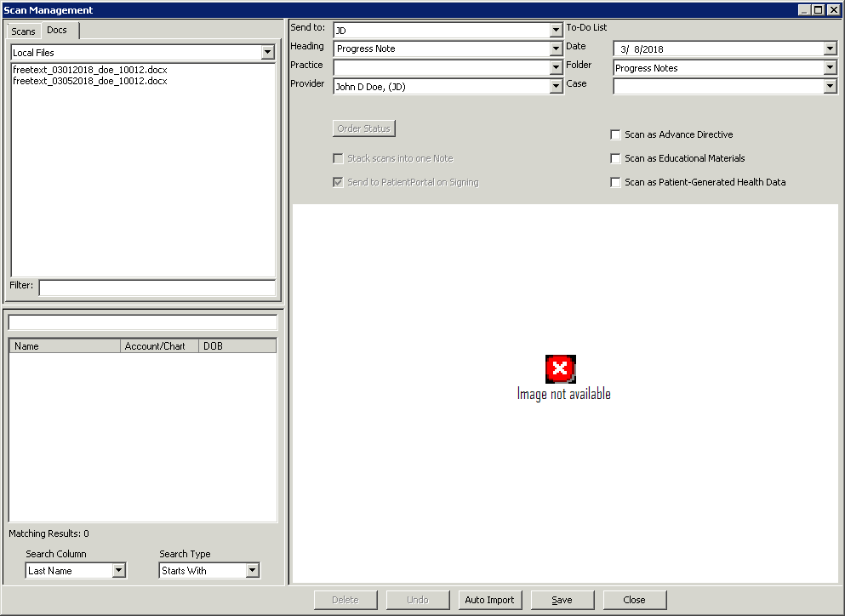The image size is (845, 616).
Task: Sort by the Account/Chart column header
Action: (158, 346)
